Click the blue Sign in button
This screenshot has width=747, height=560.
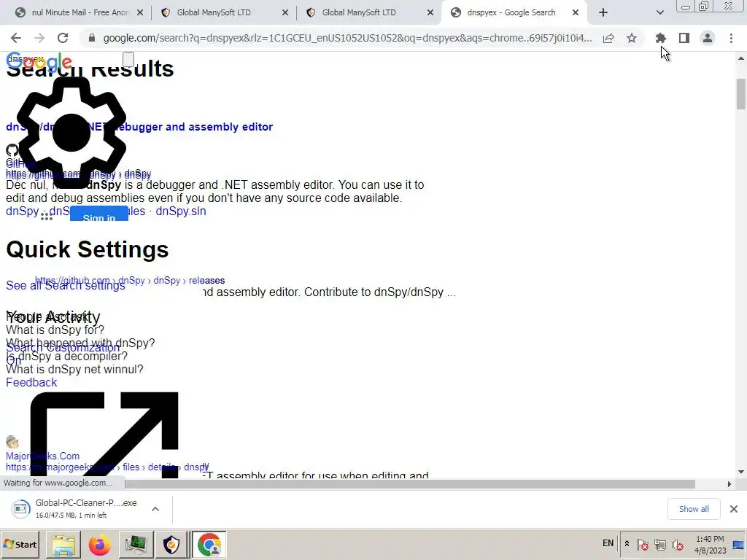click(x=99, y=214)
